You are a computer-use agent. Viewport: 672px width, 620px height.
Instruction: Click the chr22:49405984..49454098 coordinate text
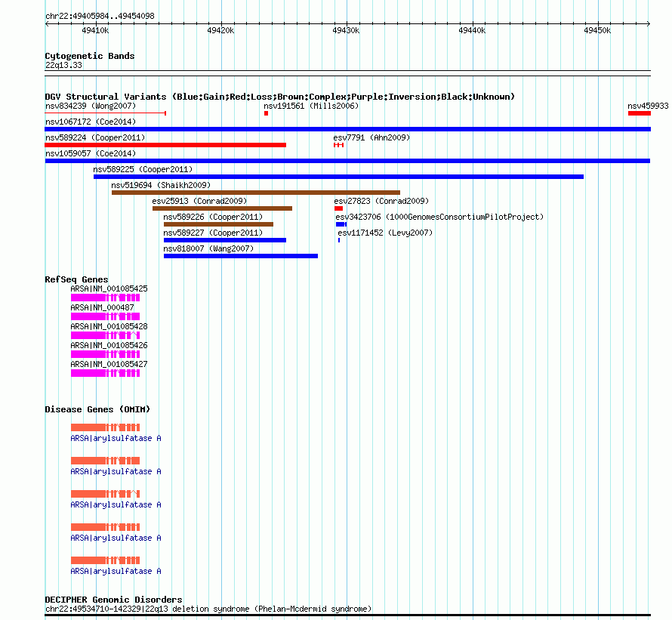[100, 16]
